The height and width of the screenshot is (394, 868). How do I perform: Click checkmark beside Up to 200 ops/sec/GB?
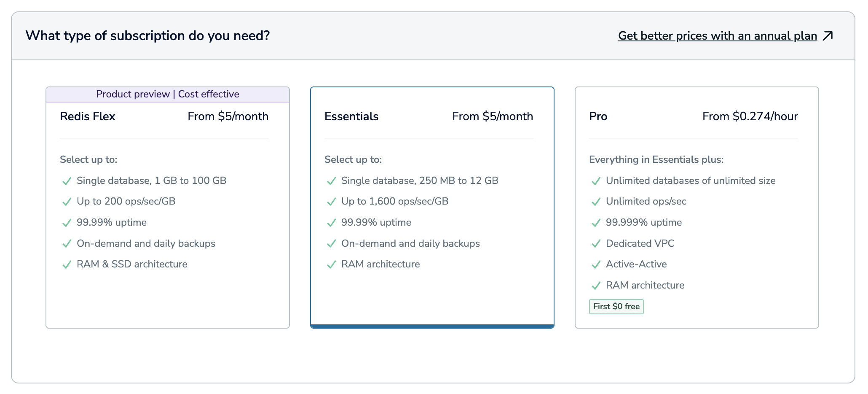67,202
